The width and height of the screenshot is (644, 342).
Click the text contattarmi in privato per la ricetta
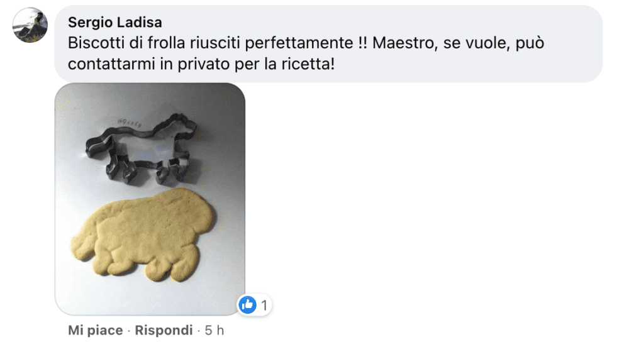point(201,64)
